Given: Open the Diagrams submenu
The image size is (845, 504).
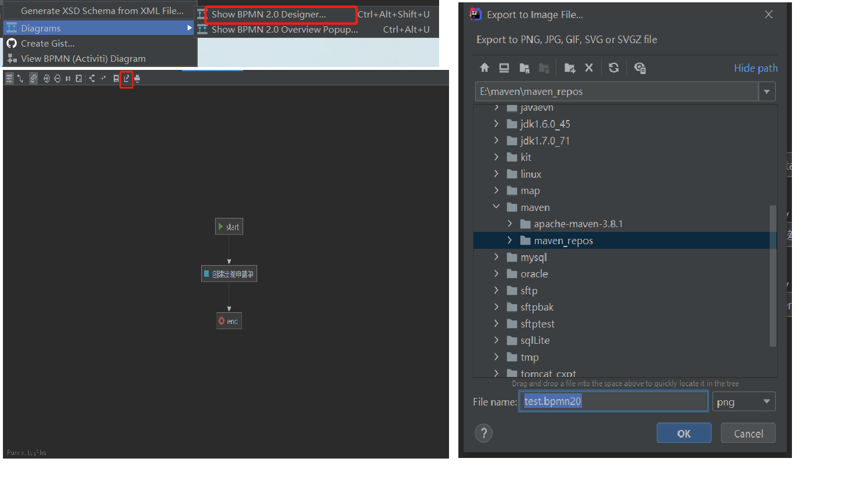Looking at the screenshot, I should point(99,28).
